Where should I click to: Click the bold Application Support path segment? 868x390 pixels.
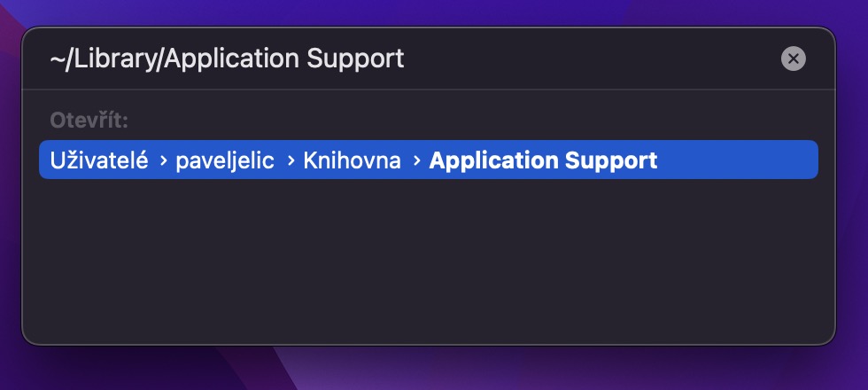click(x=543, y=160)
